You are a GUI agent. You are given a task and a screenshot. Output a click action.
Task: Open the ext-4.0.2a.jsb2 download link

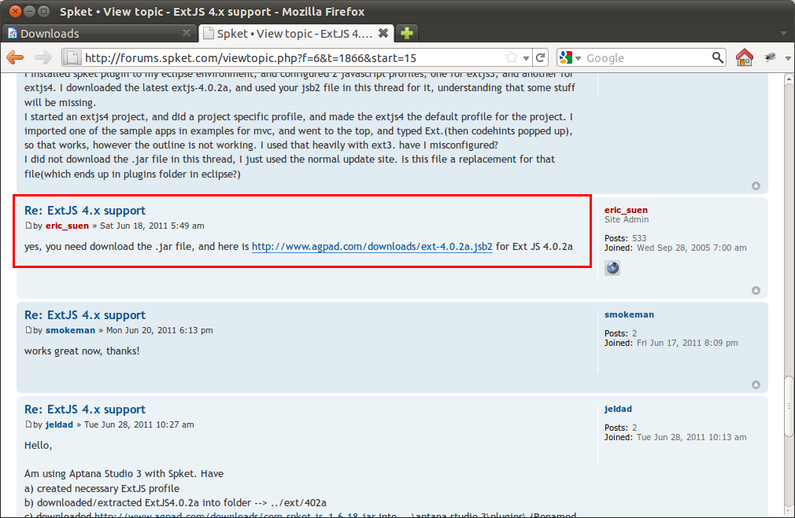click(x=372, y=247)
